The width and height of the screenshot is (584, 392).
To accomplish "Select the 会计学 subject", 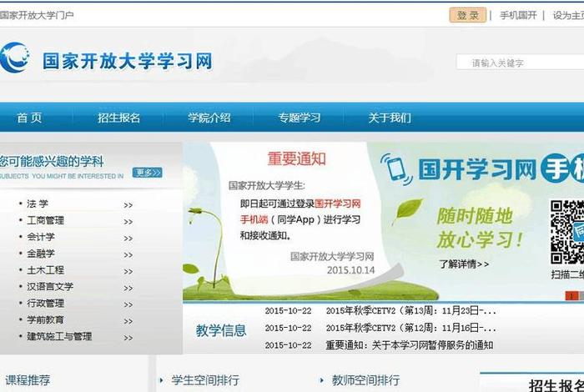I will (41, 237).
